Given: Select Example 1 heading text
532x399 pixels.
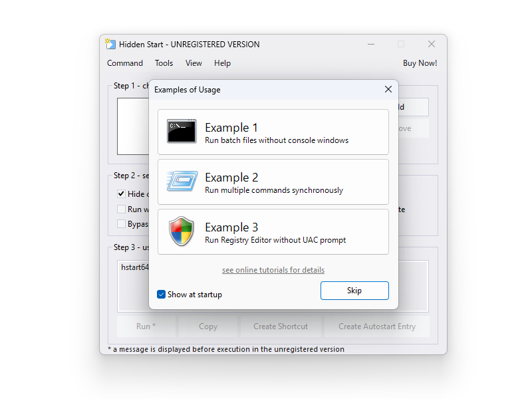Looking at the screenshot, I should (x=231, y=128).
